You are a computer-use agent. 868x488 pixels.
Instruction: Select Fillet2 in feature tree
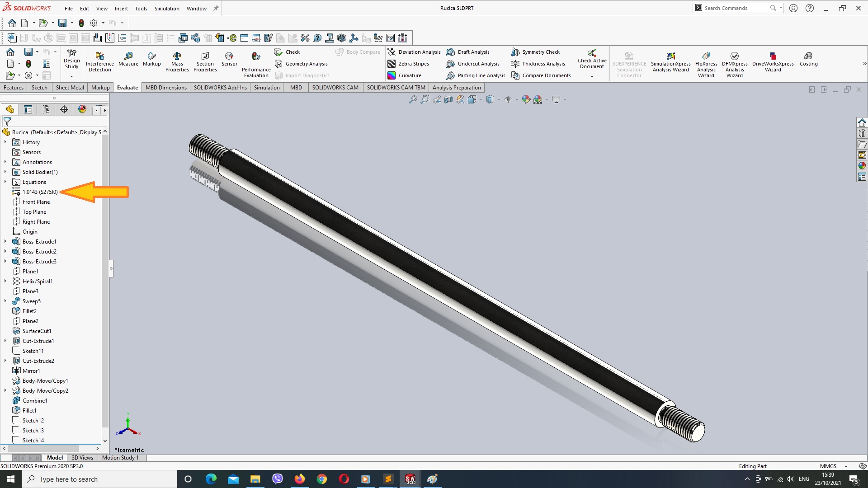tap(24, 311)
